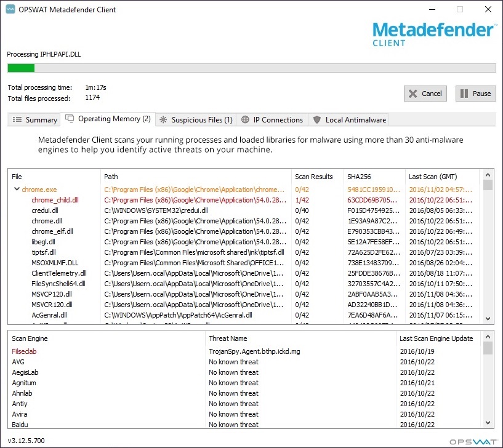Image resolution: width=503 pixels, height=448 pixels.
Task: Switch to Operating Memory (2) tab
Action: point(108,119)
